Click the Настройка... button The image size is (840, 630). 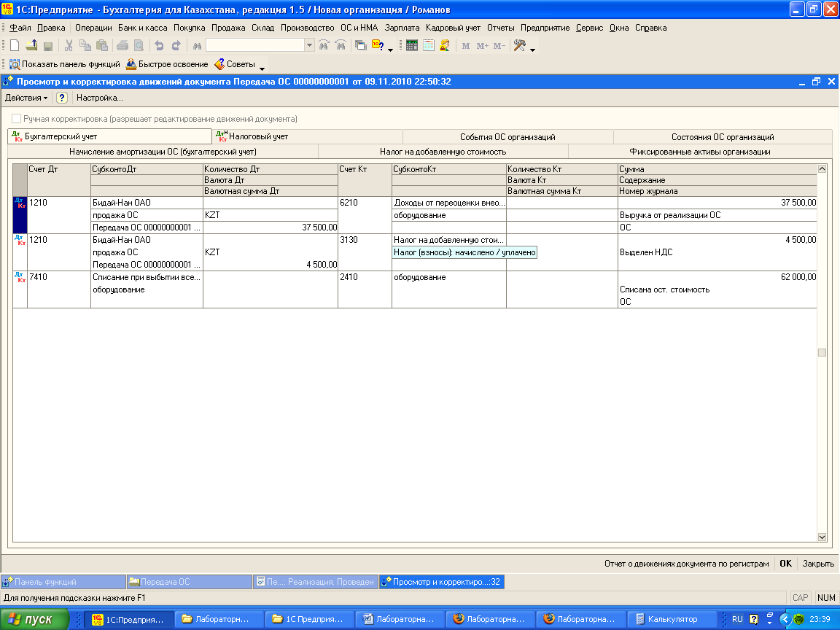[100, 98]
